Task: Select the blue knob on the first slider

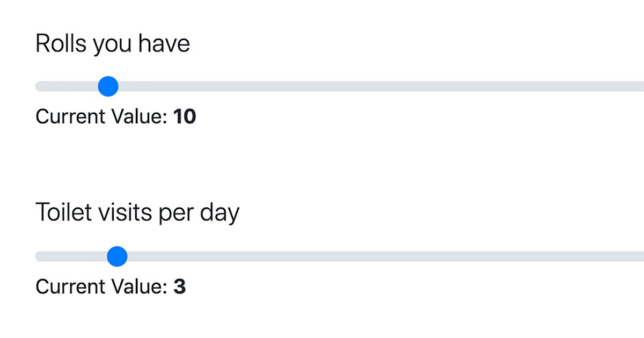Action: click(x=108, y=86)
